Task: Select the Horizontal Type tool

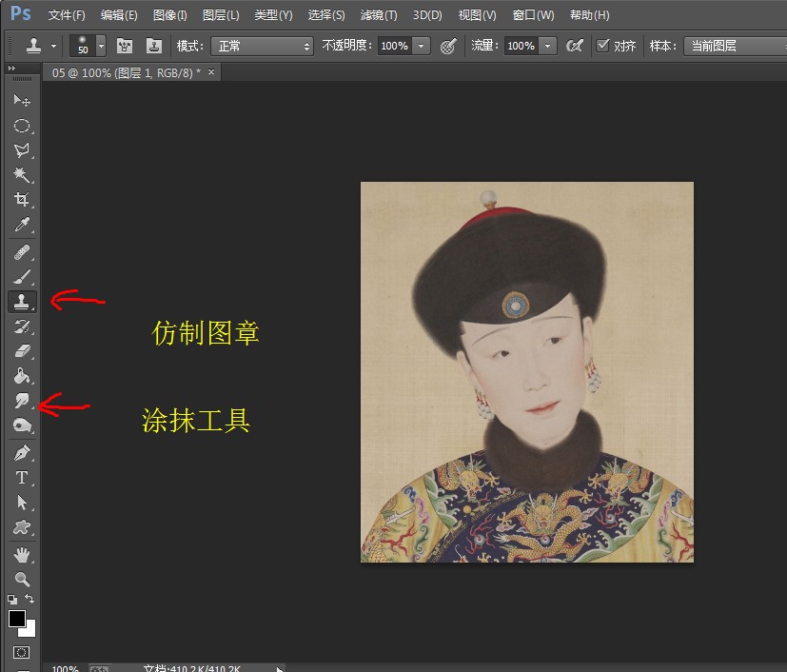Action: (22, 478)
